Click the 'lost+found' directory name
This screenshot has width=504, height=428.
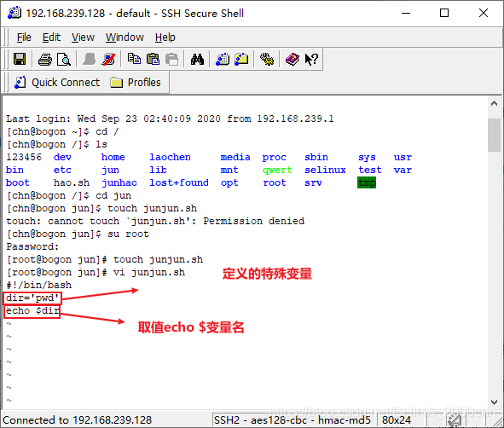coord(179,182)
